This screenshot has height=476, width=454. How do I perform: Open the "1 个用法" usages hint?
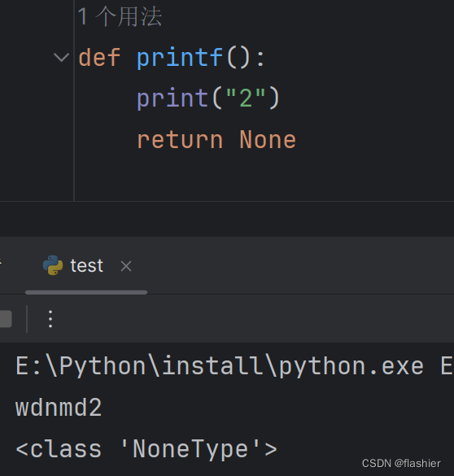pos(120,17)
